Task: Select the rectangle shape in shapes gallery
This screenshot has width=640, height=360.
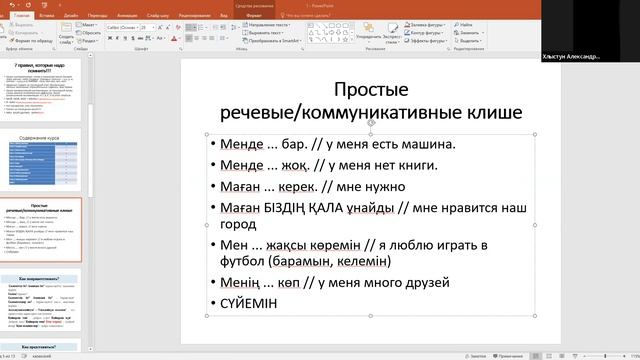Action: 331,25
